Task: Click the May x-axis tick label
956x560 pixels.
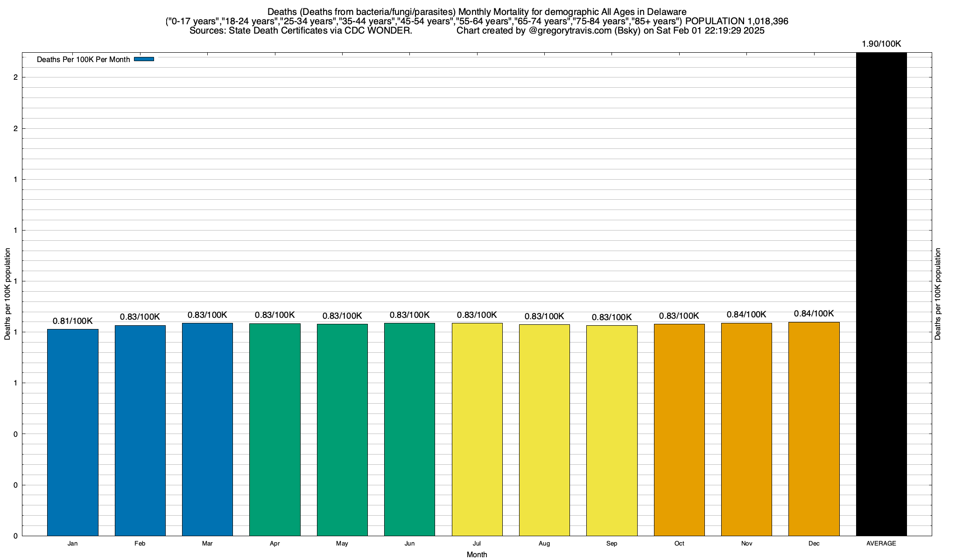Action: pyautogui.click(x=342, y=544)
